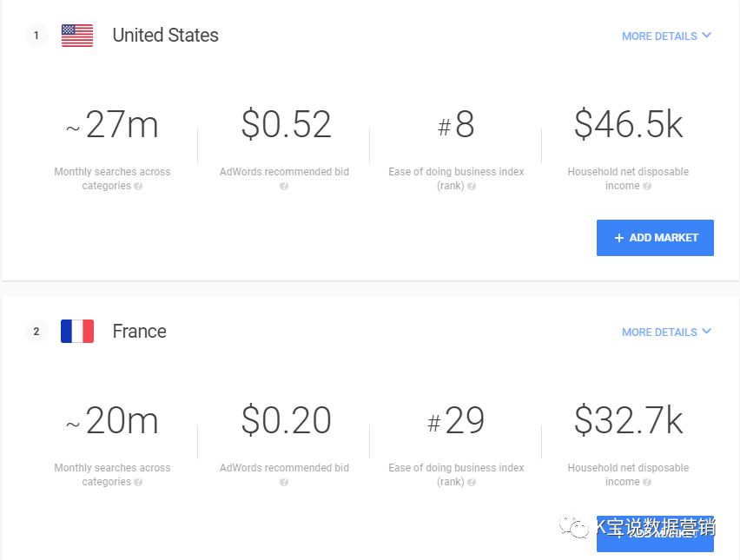The width and height of the screenshot is (740, 560).
Task: Click the ~20m monthly searches value
Action: tap(112, 421)
